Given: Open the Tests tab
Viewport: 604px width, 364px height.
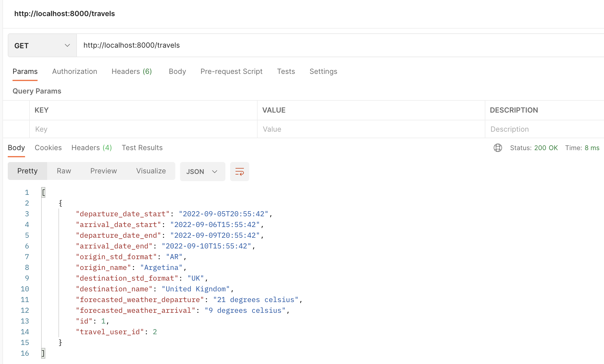Looking at the screenshot, I should [286, 71].
